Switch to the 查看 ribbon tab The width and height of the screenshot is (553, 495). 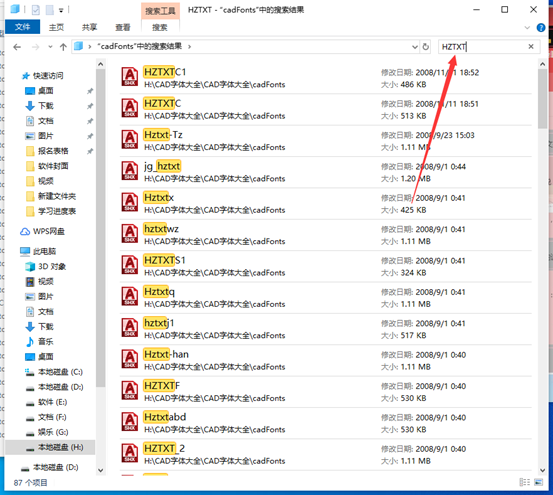point(123,27)
